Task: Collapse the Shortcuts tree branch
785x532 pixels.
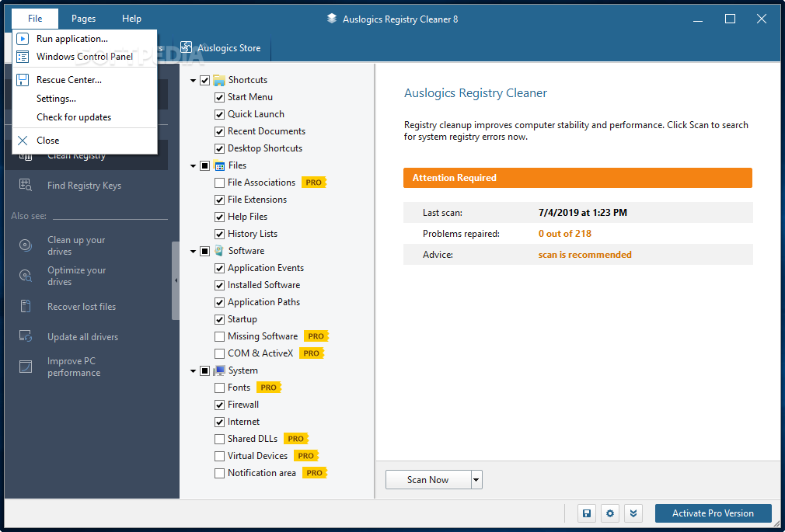Action: 192,79
